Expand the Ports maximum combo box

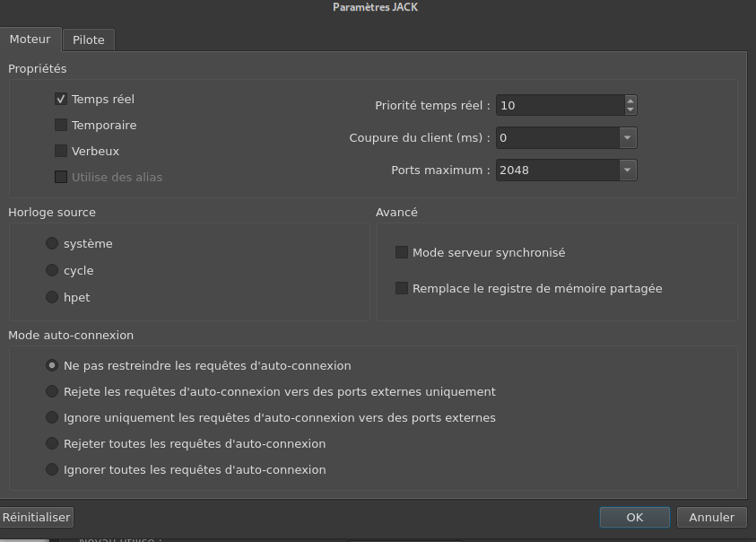(628, 170)
